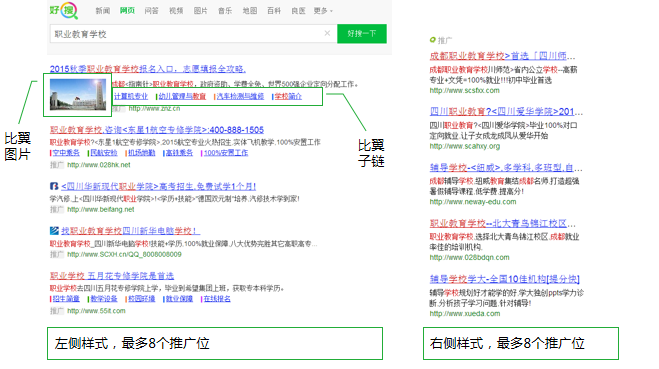This screenshot has width=659, height=369.
Task: Click the favicon beside 四川华新现代职业学院 result
Action: coord(54,186)
